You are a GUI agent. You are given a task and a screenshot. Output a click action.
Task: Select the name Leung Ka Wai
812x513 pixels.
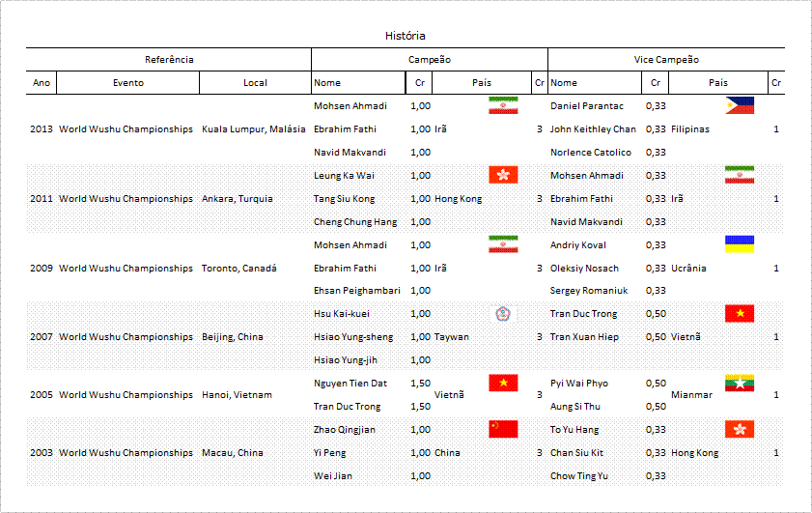[344, 176]
